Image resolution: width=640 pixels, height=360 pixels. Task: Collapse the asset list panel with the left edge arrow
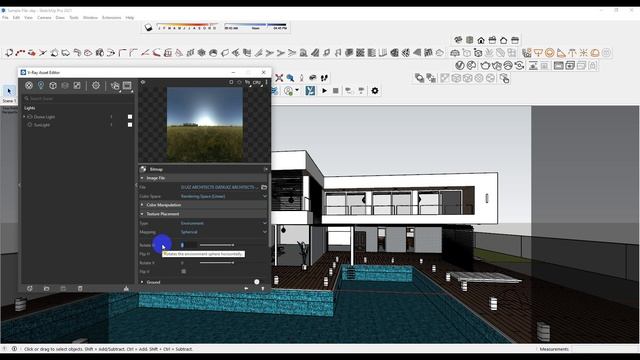[19, 185]
